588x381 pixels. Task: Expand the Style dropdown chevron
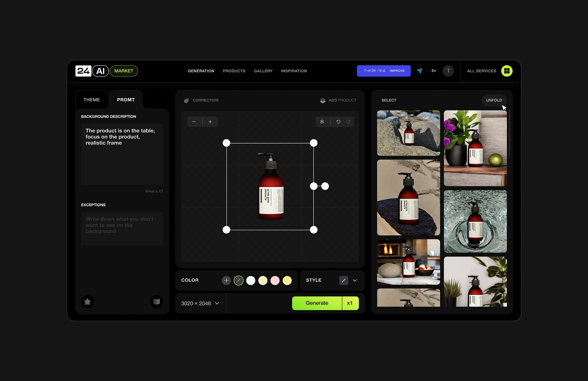tap(355, 280)
